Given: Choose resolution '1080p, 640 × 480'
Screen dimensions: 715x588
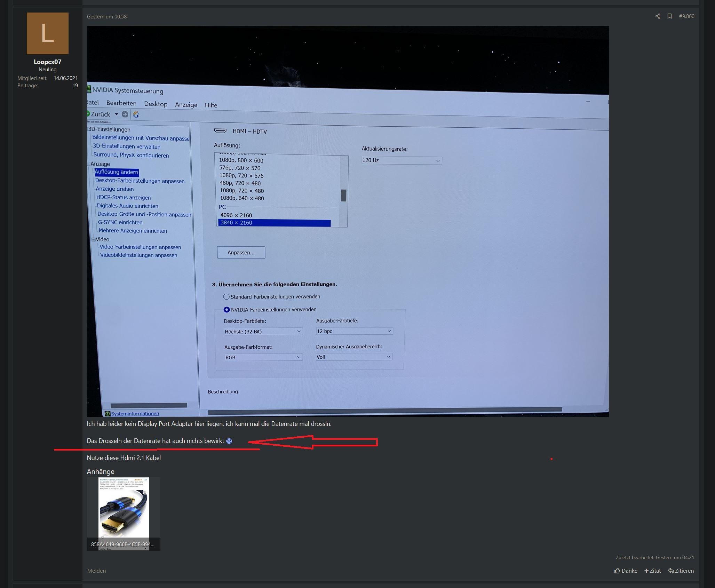Looking at the screenshot, I should click(242, 198).
